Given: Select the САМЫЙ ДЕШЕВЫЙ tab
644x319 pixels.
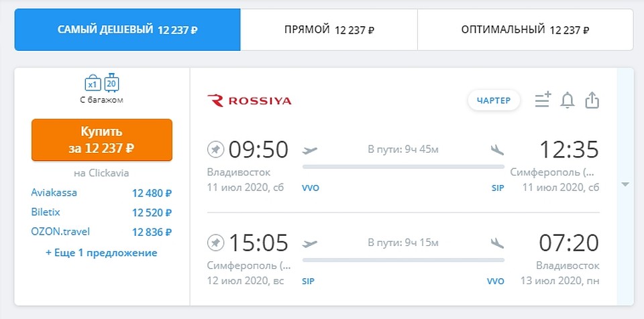Looking at the screenshot, I should 127,30.
